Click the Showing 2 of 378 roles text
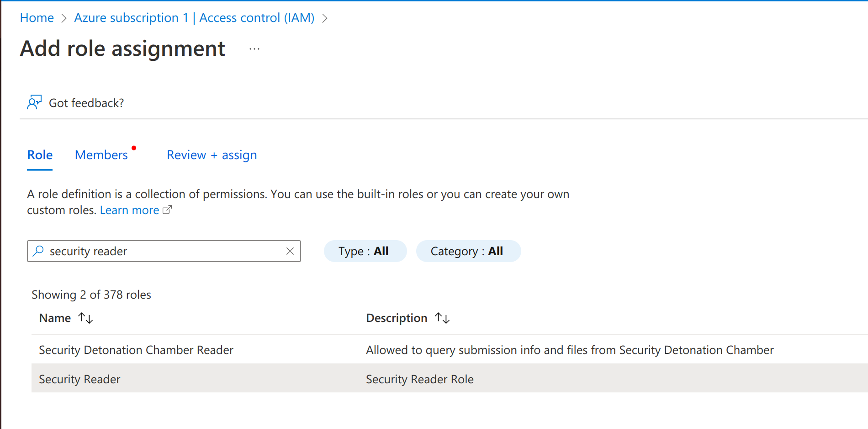Viewport: 868px width, 429px height. (x=91, y=295)
